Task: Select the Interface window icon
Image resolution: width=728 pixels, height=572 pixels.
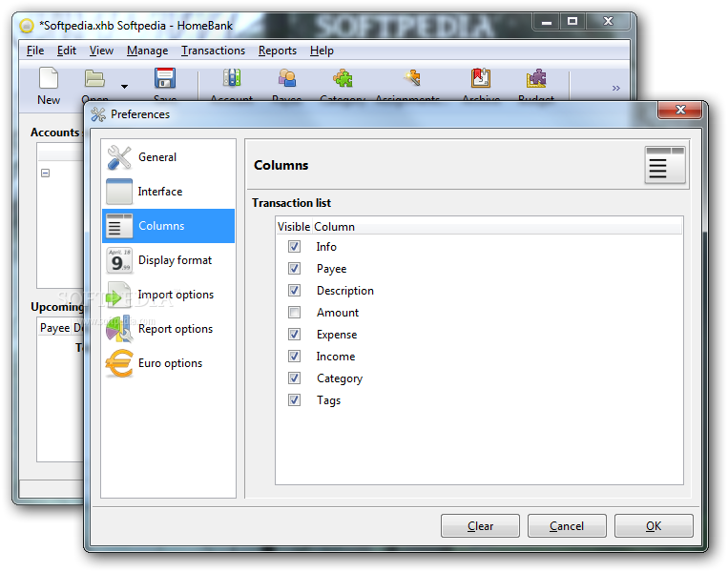Action: (119, 192)
